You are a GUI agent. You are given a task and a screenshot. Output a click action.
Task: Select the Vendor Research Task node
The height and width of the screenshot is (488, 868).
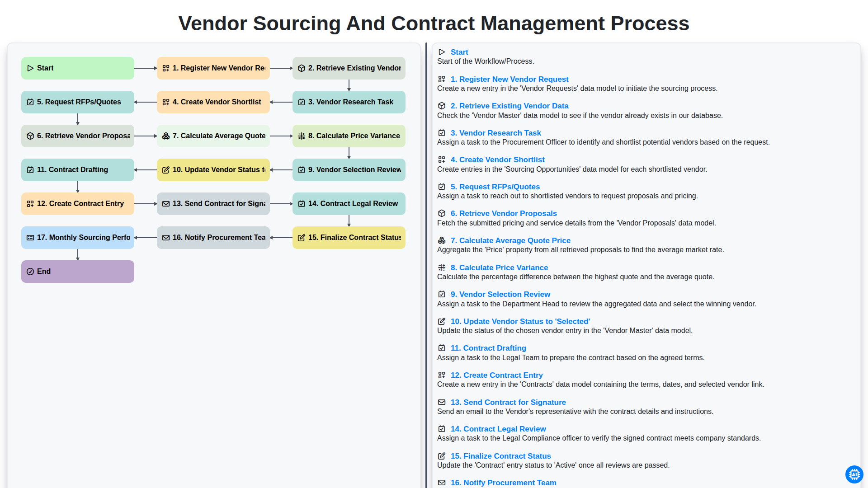pos(349,102)
